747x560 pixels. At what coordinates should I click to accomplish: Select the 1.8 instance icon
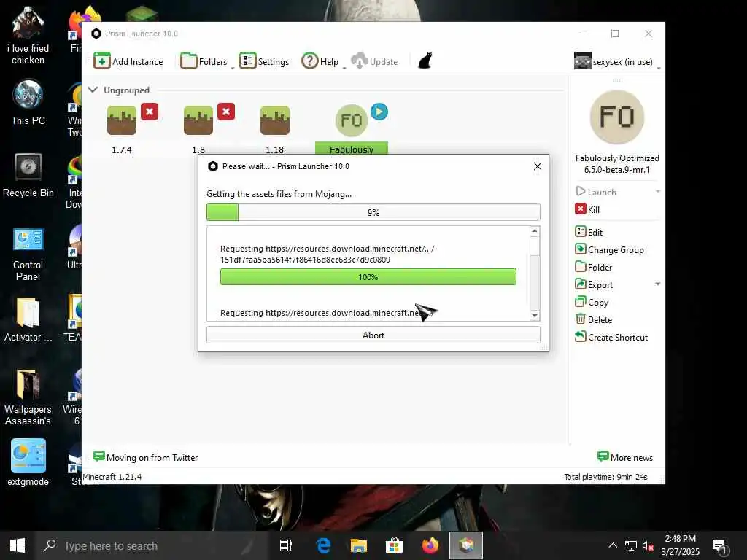coord(198,120)
